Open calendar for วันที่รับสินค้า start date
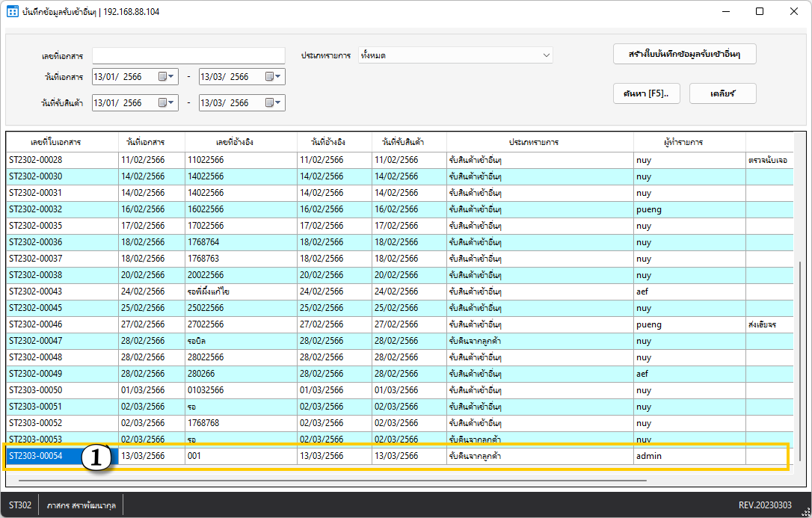 pos(167,103)
